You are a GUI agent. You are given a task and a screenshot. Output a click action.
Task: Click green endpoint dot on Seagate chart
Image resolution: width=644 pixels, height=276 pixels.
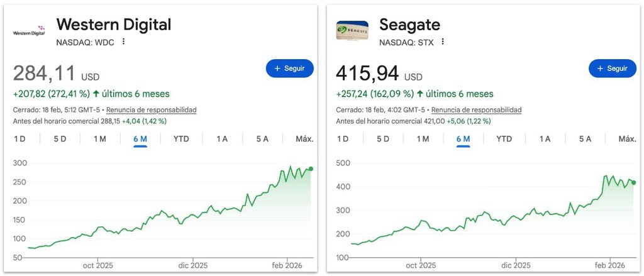(633, 182)
